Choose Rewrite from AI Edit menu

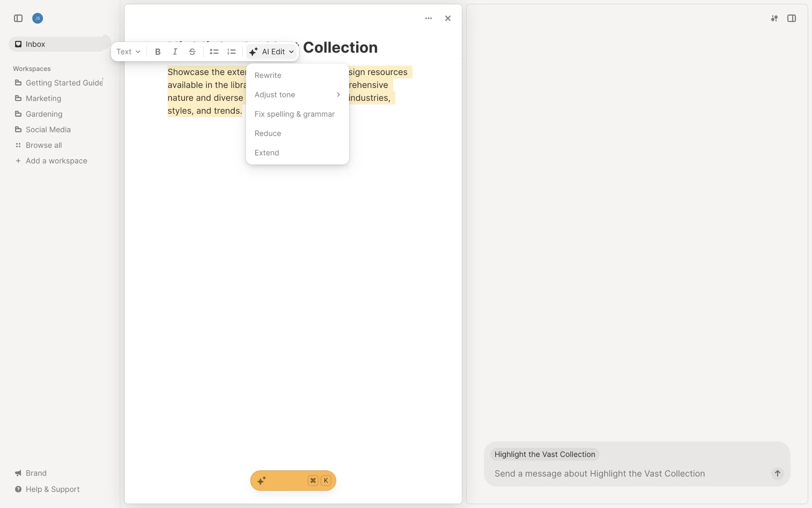click(x=268, y=75)
